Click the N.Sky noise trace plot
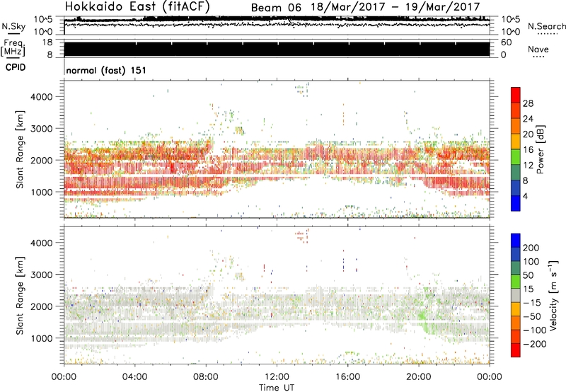This screenshot has height=392, width=566. point(277,25)
